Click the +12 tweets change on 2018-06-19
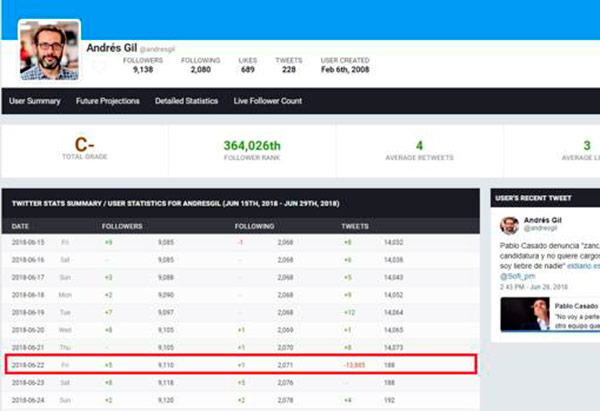This screenshot has height=411, width=600. click(349, 313)
